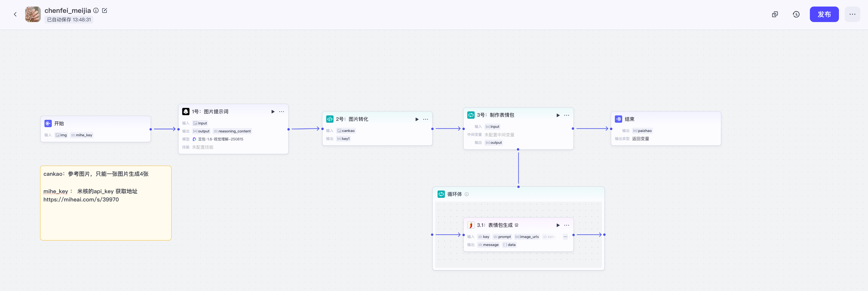Click the 循环体 info icon

coord(467,194)
